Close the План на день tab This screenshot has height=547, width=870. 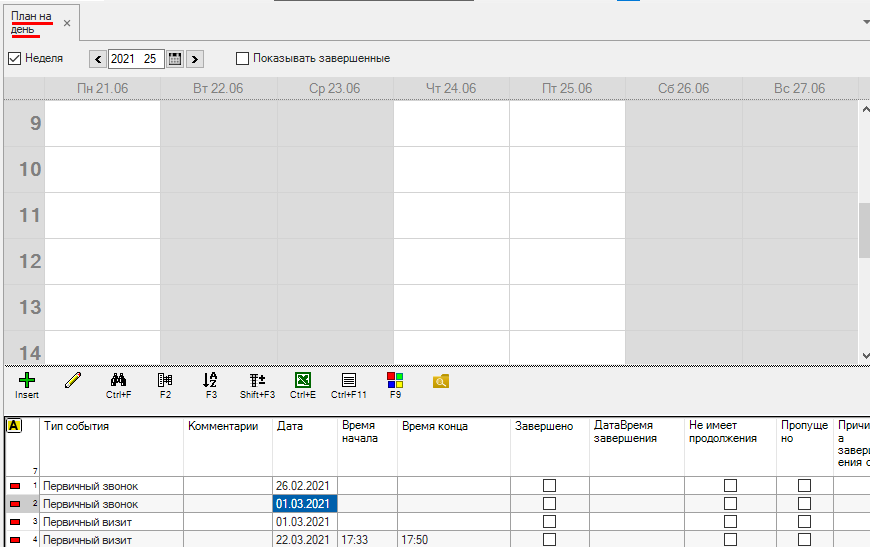pos(67,22)
